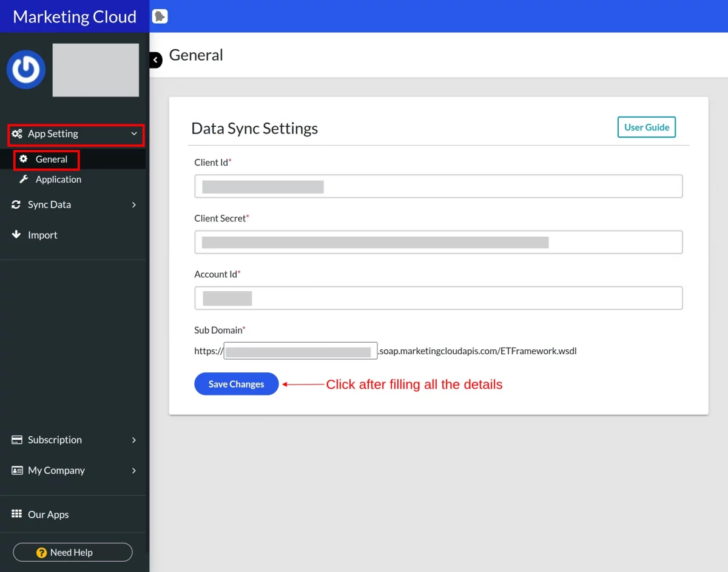Click the Data Sync Settings heading
This screenshot has width=728, height=572.
click(x=255, y=129)
